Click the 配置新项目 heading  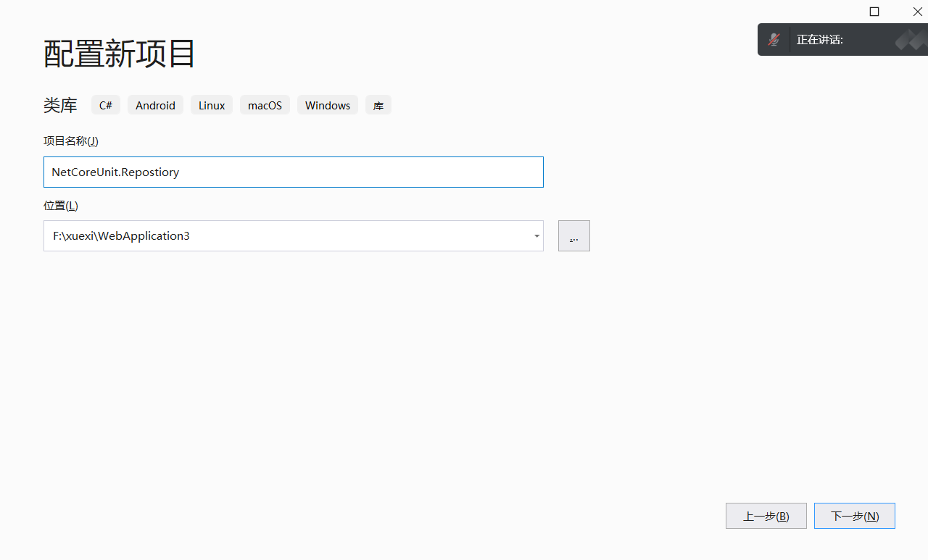[120, 54]
